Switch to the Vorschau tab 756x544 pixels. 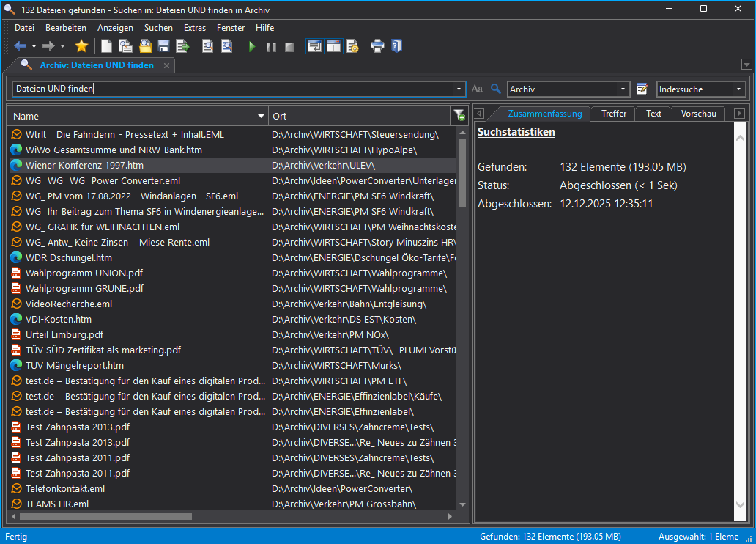699,114
